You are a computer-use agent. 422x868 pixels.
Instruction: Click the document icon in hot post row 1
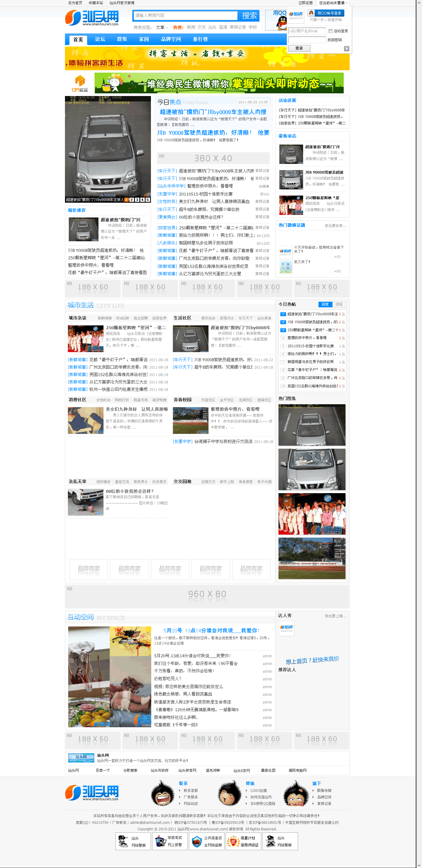click(x=343, y=314)
